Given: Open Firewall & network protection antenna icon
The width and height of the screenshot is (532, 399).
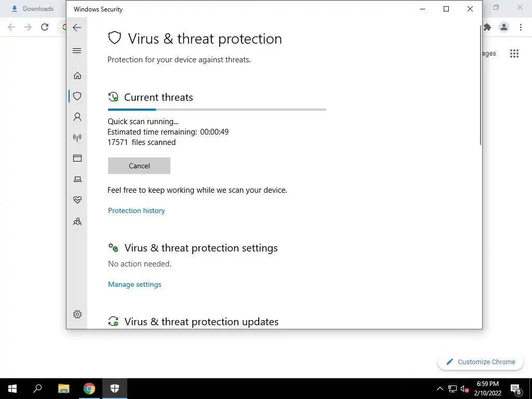Looking at the screenshot, I should tap(77, 138).
